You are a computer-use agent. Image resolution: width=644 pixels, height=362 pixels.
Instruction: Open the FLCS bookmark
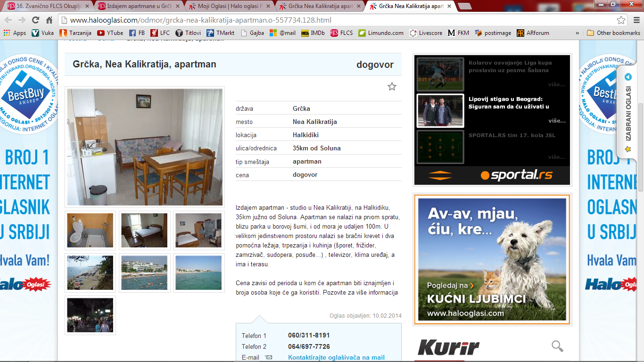click(342, 33)
